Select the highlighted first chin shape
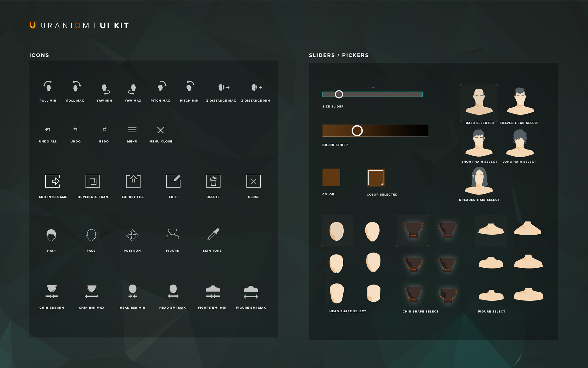Viewport: 588px width, 368px height. tap(413, 231)
